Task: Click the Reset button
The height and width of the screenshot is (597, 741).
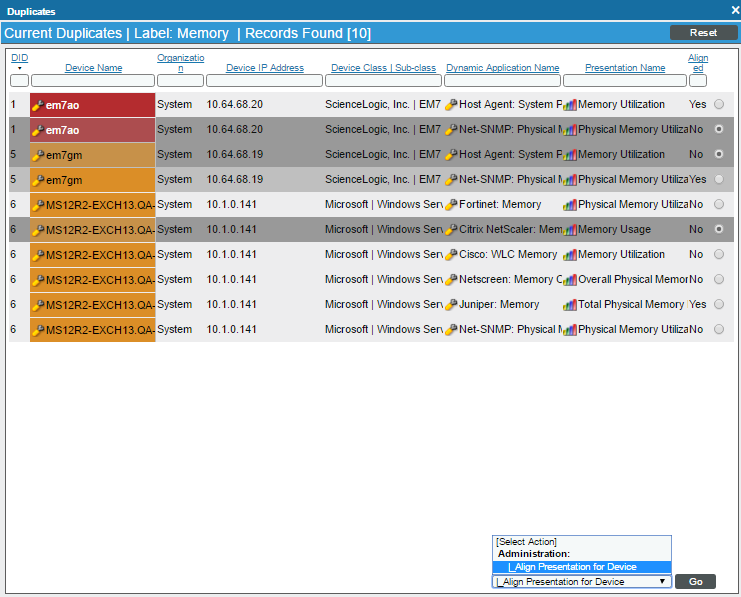Action: click(703, 33)
